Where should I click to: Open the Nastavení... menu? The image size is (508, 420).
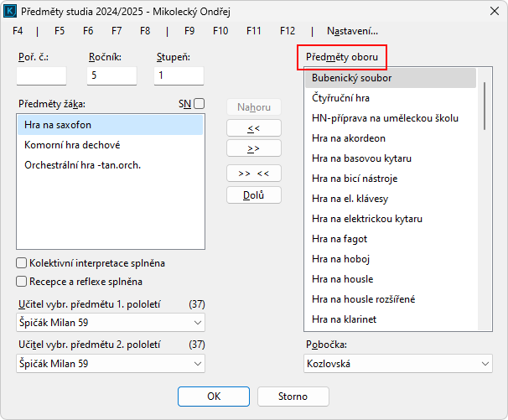pos(352,31)
